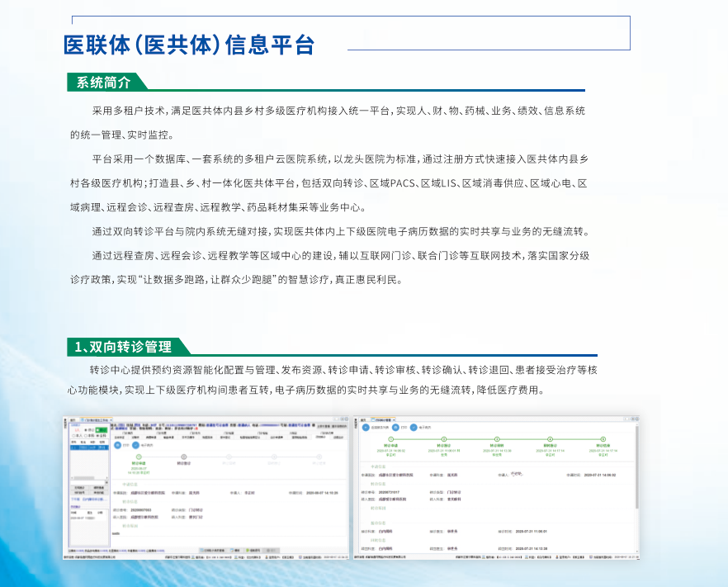Click the 1、双向转诊管理 section heading
The width and height of the screenshot is (728, 587).
pyautogui.click(x=122, y=347)
